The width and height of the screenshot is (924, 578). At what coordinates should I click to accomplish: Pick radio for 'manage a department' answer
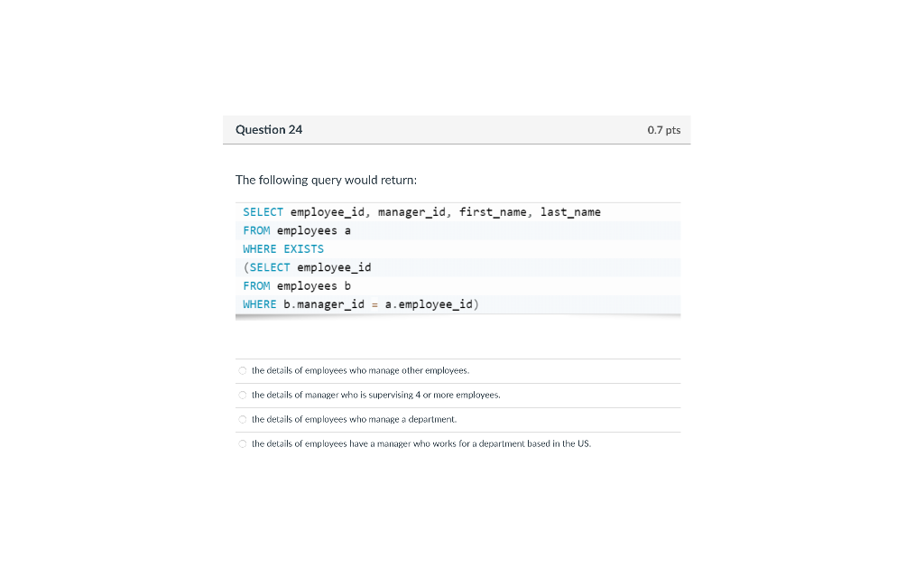tap(242, 419)
